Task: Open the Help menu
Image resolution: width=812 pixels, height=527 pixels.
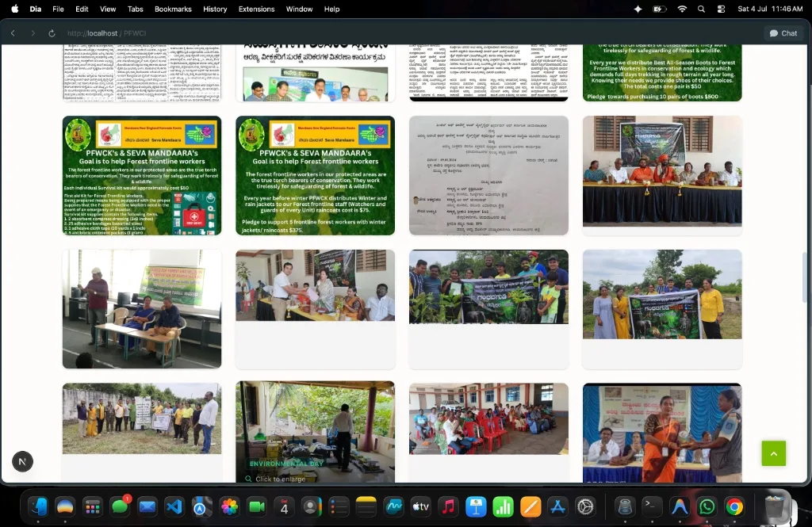Action: (331, 9)
